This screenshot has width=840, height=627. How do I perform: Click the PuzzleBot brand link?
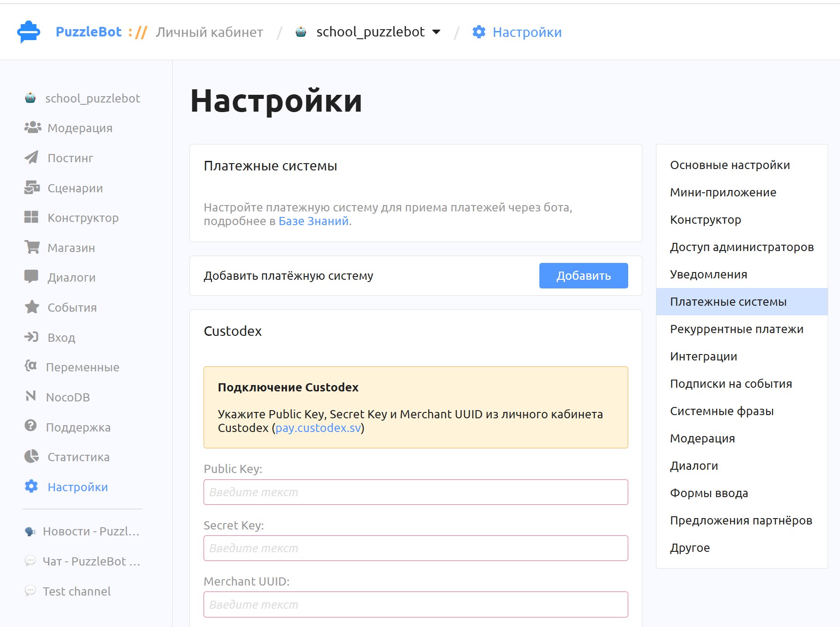[88, 32]
